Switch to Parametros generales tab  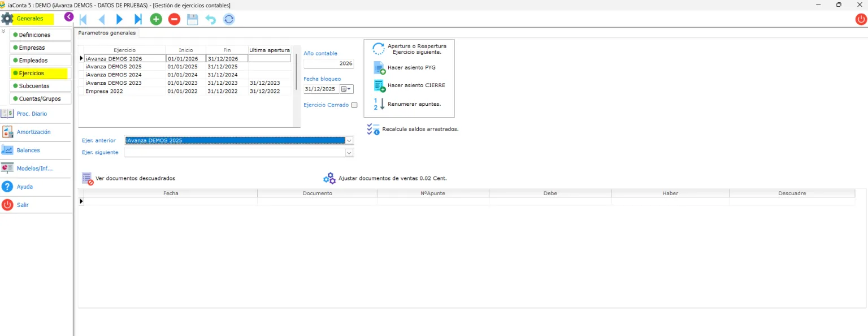pyautogui.click(x=107, y=33)
